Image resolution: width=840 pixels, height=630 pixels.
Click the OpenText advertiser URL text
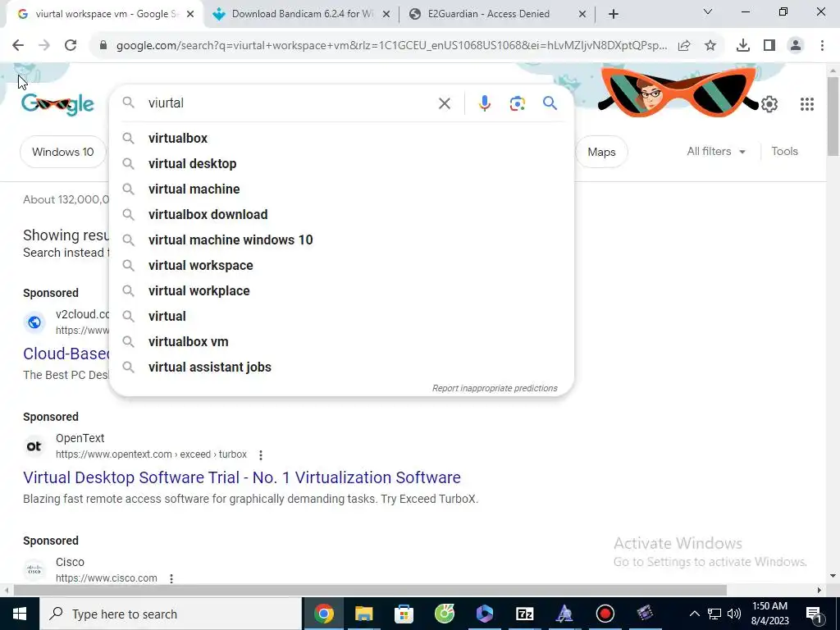point(151,454)
